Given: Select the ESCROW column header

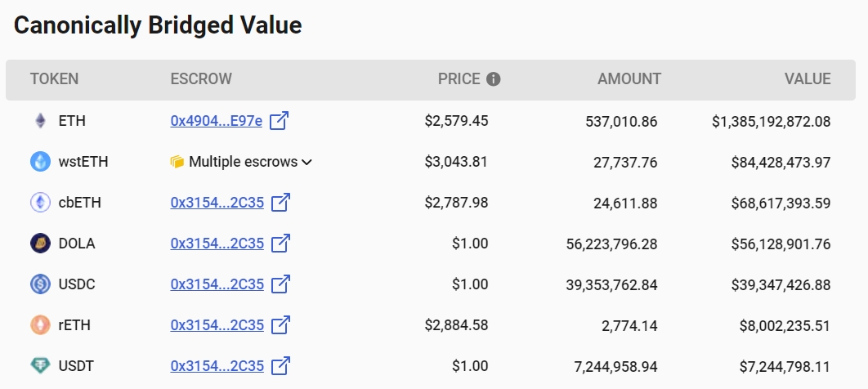Looking at the screenshot, I should [x=201, y=79].
